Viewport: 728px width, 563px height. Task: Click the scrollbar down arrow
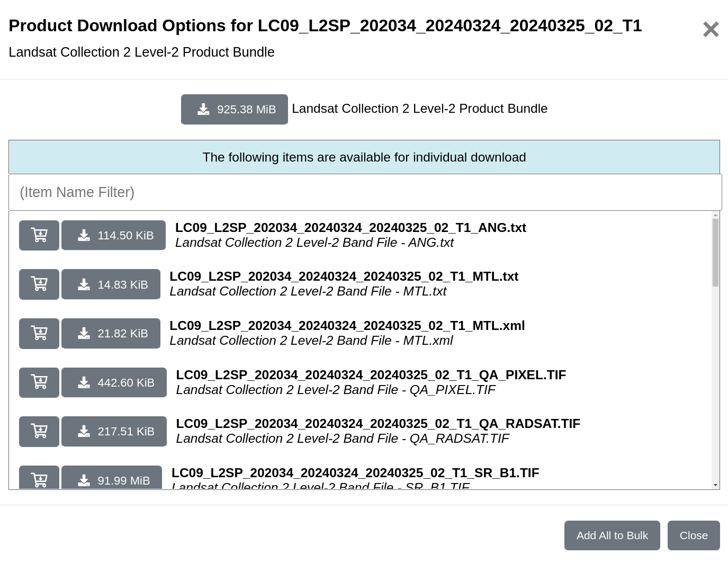[715, 485]
